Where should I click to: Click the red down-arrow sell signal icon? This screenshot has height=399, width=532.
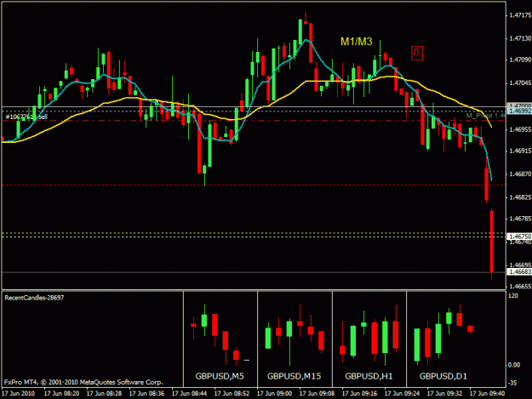click(x=416, y=53)
